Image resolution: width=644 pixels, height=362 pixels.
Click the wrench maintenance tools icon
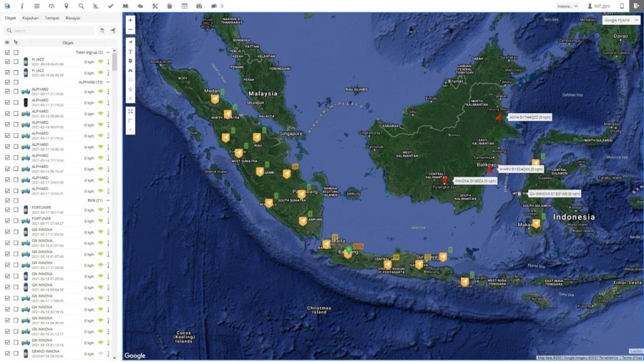pyautogui.click(x=155, y=6)
